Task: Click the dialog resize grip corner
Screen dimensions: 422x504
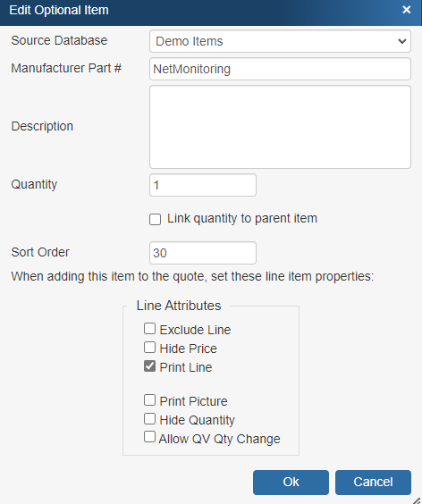Action: point(418,500)
